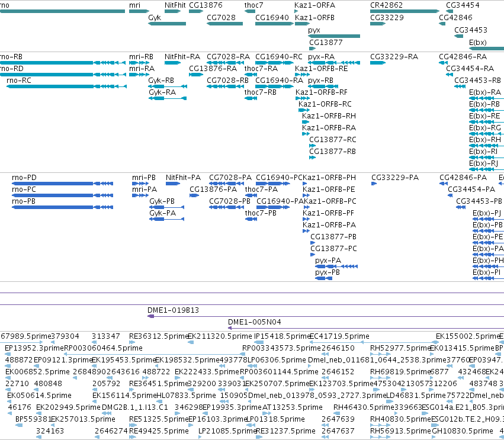
Task: Select the Kaz1-ORFB gene label
Action: point(314,17)
